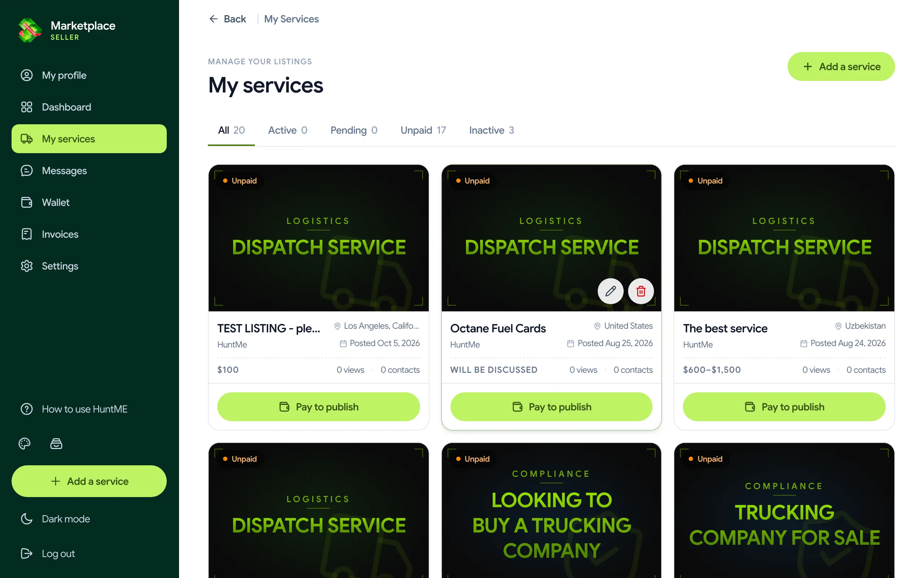Open Wallet in the sidebar
924x578 pixels.
89,202
